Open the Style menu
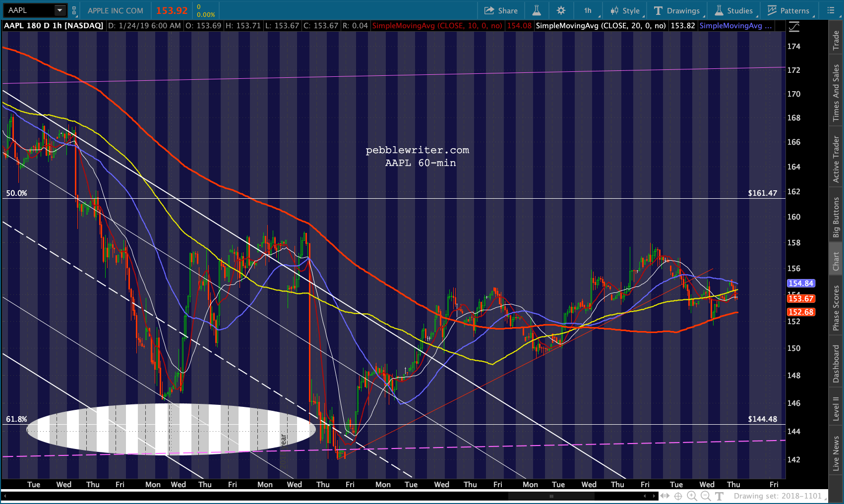 click(625, 10)
